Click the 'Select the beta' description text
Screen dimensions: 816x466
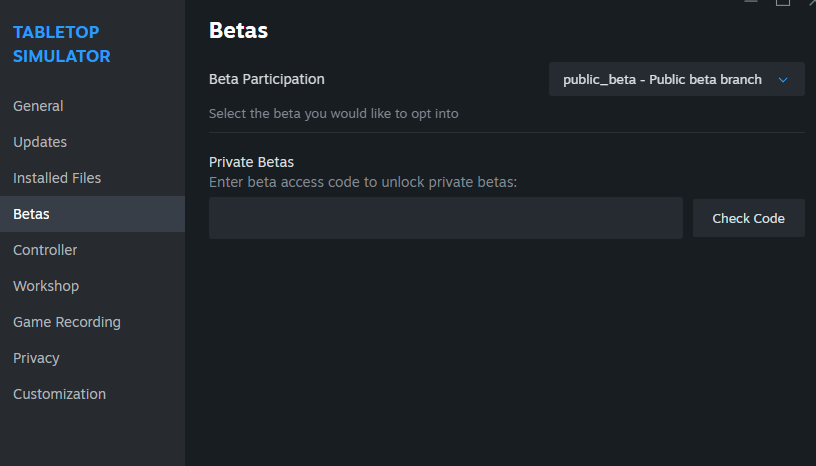(333, 114)
